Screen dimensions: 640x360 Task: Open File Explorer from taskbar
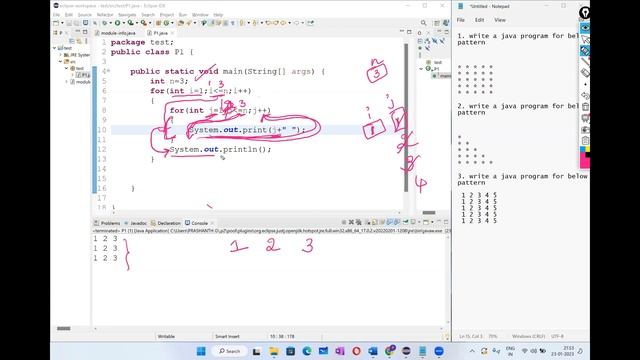pos(273,351)
